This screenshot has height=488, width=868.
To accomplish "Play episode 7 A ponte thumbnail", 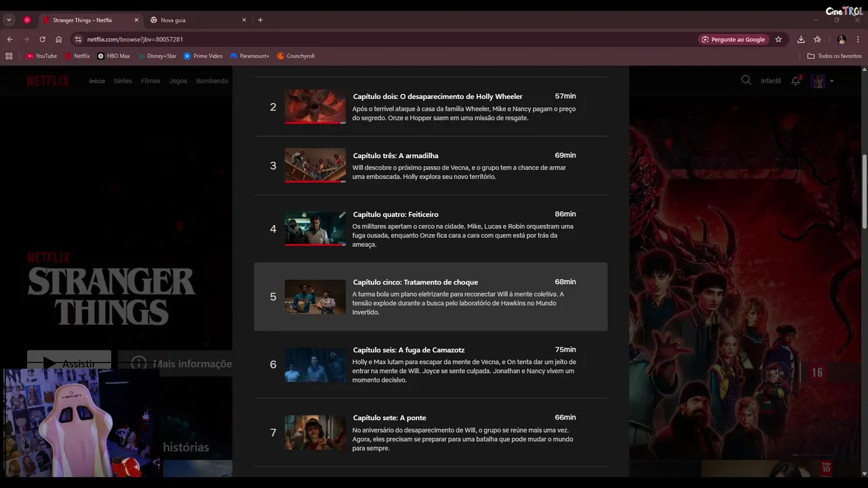I will 315,432.
